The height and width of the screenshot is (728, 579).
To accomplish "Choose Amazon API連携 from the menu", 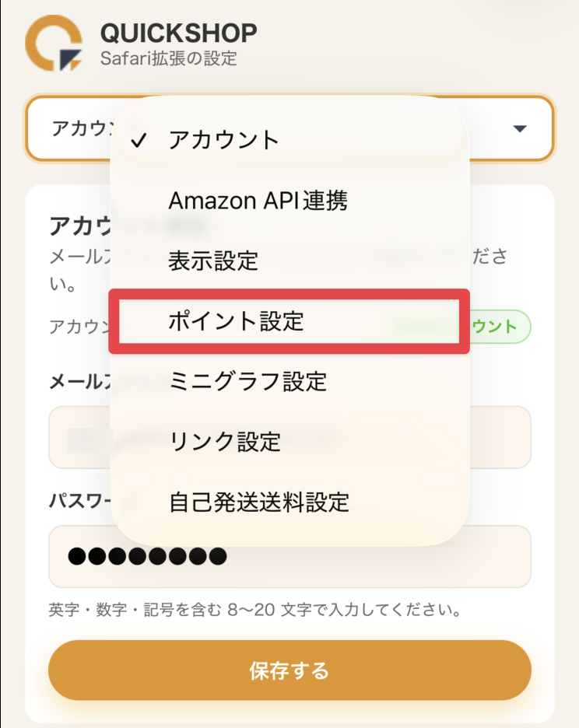I will (258, 201).
